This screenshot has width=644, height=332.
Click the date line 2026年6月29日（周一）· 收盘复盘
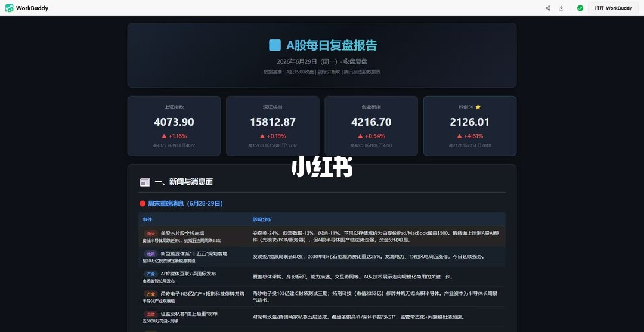[x=322, y=61]
